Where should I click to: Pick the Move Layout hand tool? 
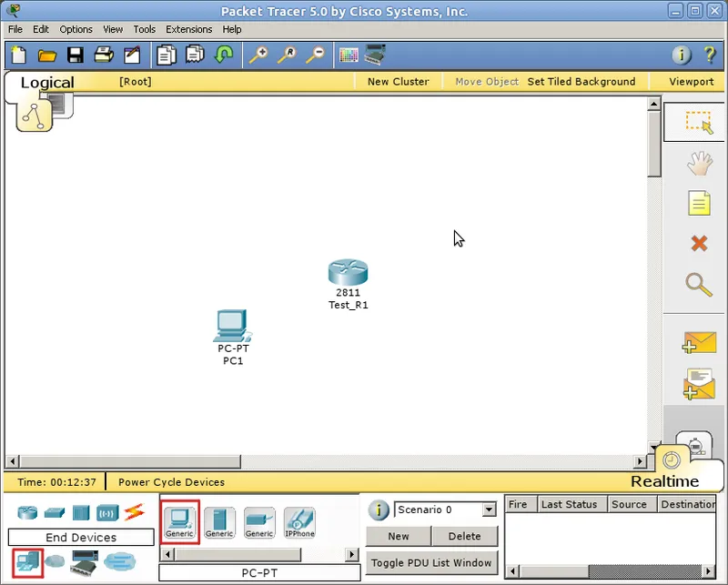click(699, 164)
